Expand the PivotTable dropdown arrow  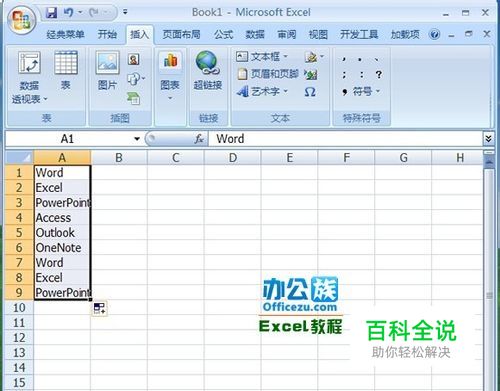pyautogui.click(x=45, y=99)
